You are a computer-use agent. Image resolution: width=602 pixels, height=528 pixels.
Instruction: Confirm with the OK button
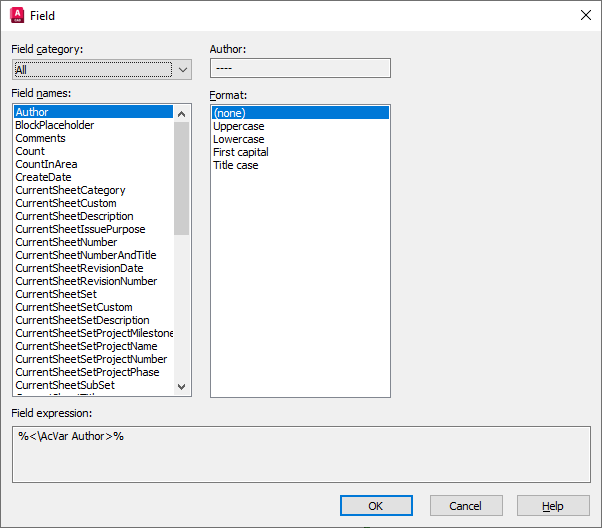pos(376,506)
